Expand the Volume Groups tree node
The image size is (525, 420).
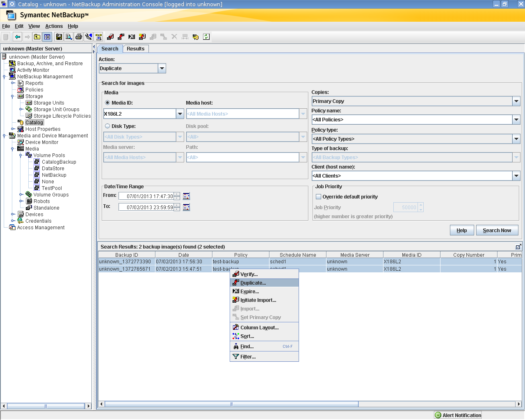click(x=21, y=195)
